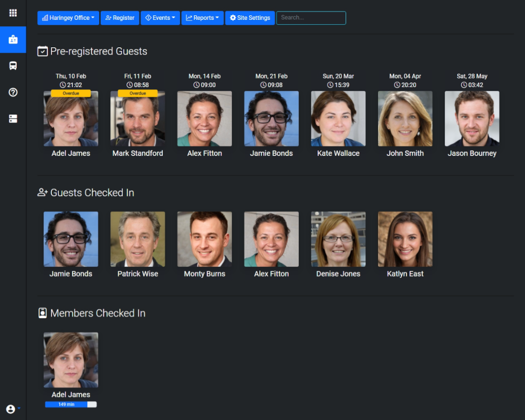This screenshot has height=420, width=525.
Task: Select the visitor badge icon in sidebar
Action: 13,39
